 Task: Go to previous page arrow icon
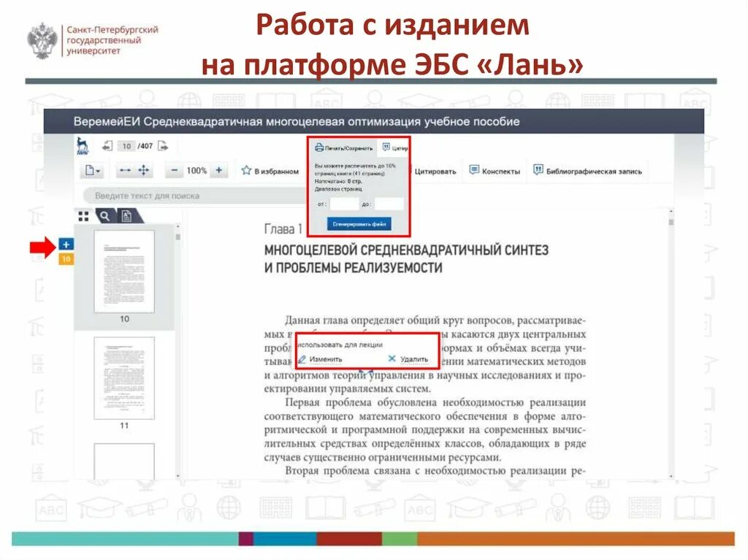click(x=107, y=146)
